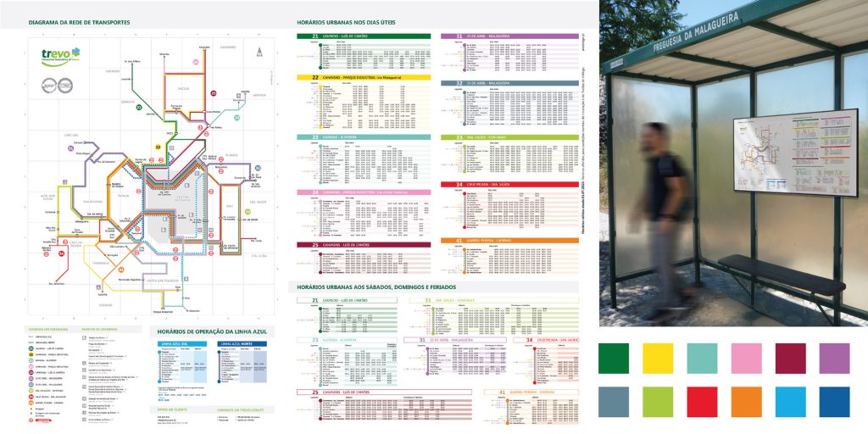The height and width of the screenshot is (434, 868).
Task: Select the dark green color swatch
Action: (614, 359)
